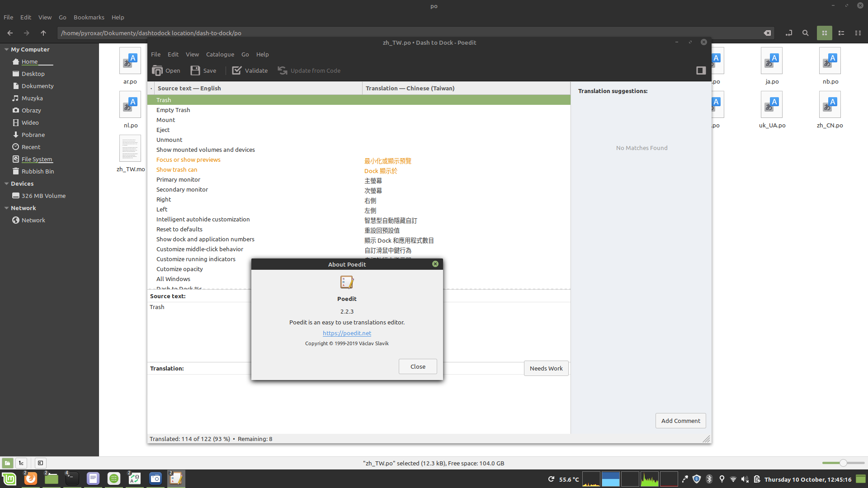Click the About Poedit dialog close X
Viewport: 868px width, 488px height.
pyautogui.click(x=435, y=264)
